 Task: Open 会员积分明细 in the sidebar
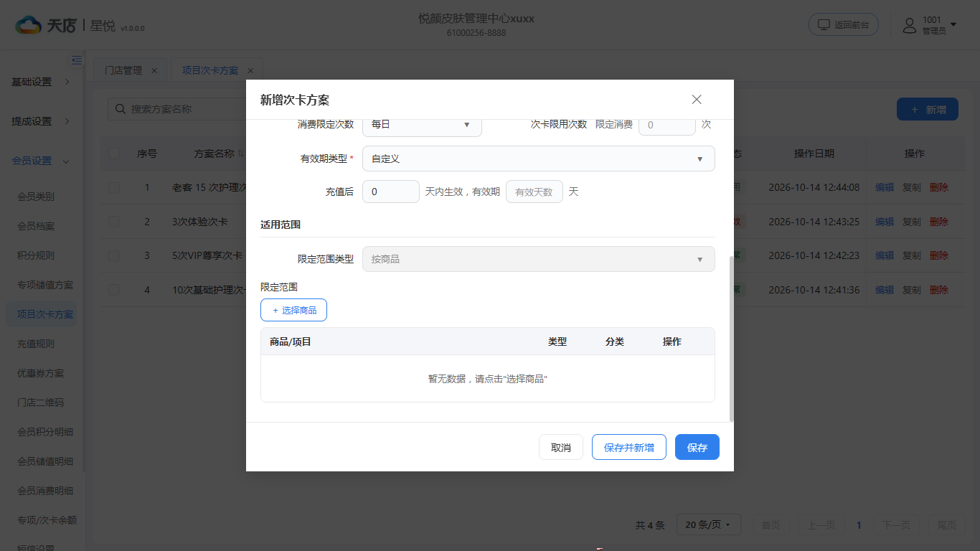(45, 432)
